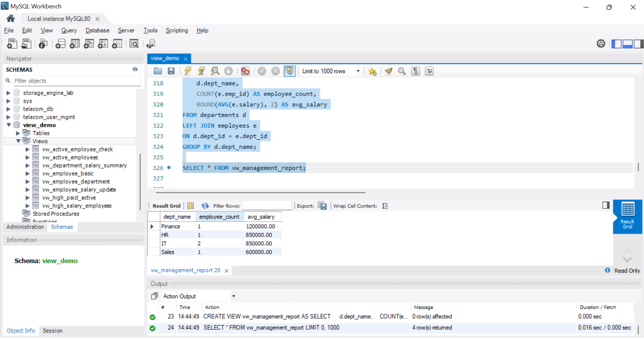
Task: Open SQL script file icon in main toolbar
Action: point(26,44)
